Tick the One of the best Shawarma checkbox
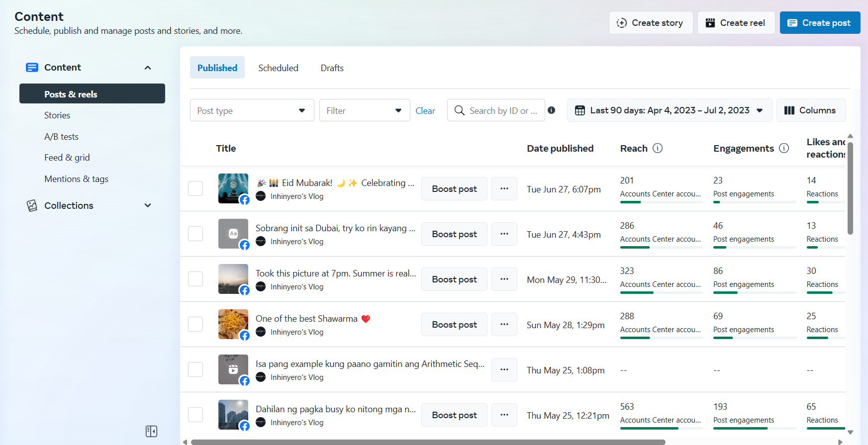This screenshot has height=445, width=868. pyautogui.click(x=195, y=325)
